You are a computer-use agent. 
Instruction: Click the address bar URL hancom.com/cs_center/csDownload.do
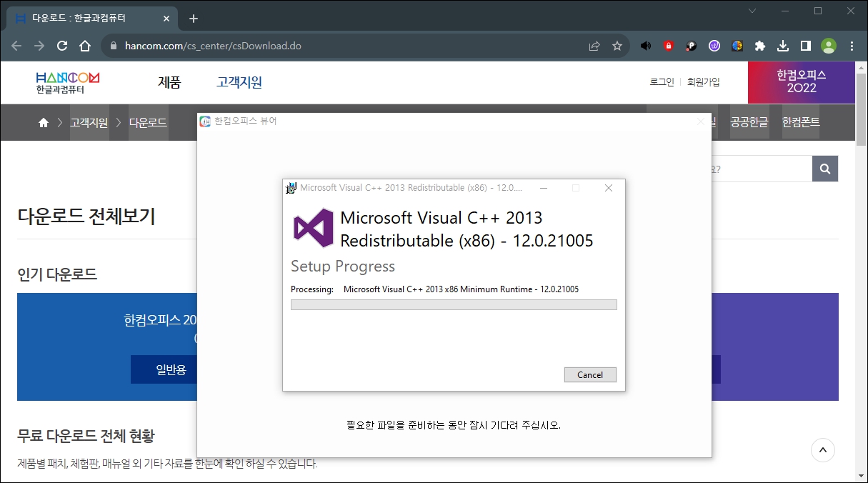coord(213,46)
